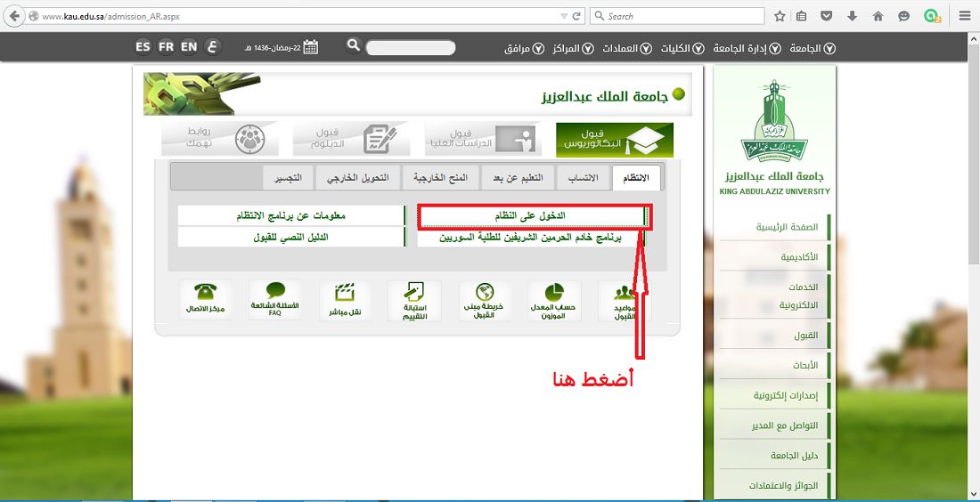Click the Hijri calendar icon in top bar
980x502 pixels.
pos(311,47)
